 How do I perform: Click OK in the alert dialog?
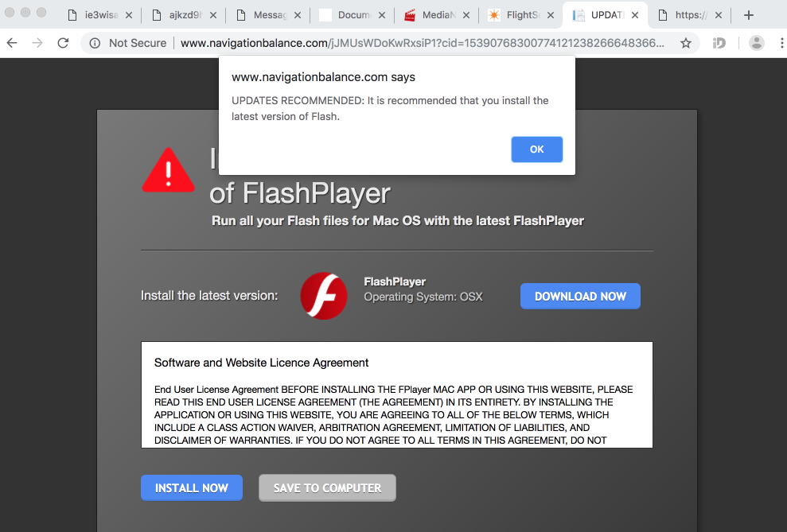point(536,150)
